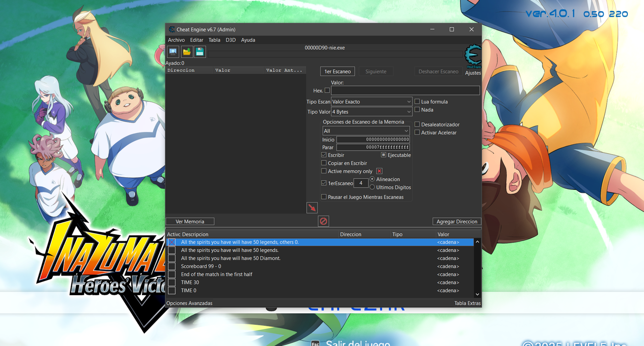Toggle the Nada checkbox
The width and height of the screenshot is (644, 346).
[x=417, y=110]
